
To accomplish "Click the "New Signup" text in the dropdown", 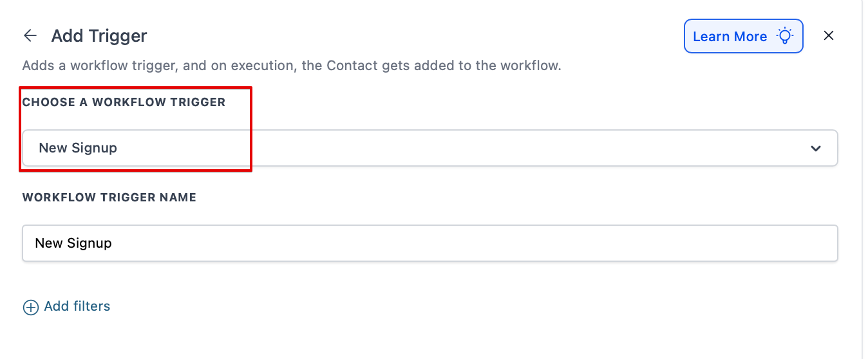I will [x=78, y=148].
